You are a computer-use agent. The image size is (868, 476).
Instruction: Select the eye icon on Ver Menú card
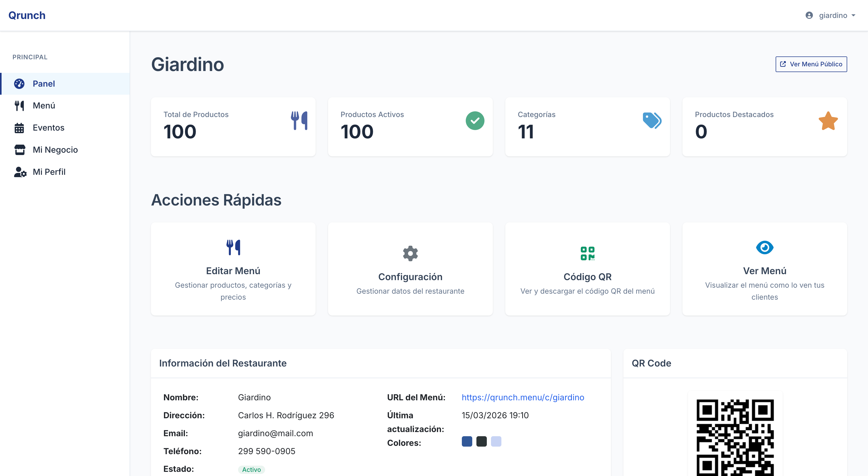click(x=764, y=248)
